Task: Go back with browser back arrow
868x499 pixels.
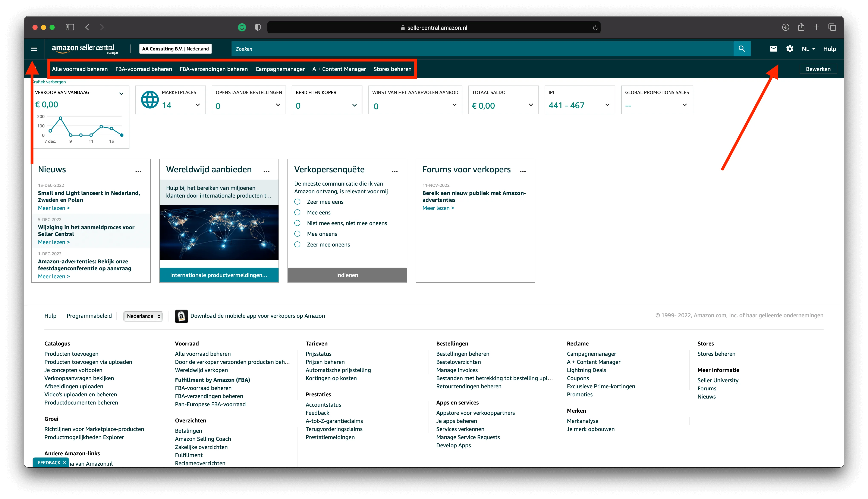Action: click(87, 27)
